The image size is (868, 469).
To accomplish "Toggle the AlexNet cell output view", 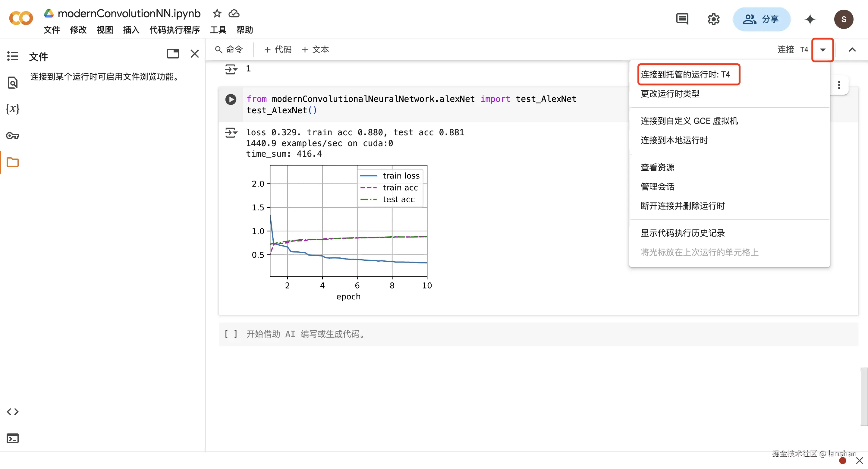I will coord(231,132).
